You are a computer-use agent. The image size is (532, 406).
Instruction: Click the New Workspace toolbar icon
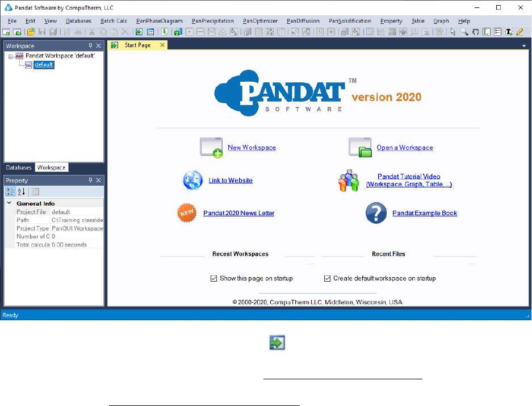[6, 32]
